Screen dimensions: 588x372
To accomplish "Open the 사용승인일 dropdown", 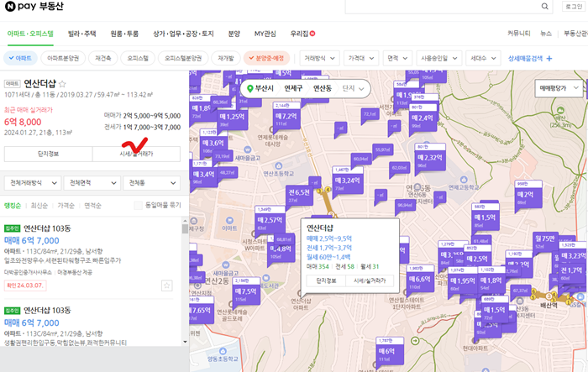I will click(439, 59).
